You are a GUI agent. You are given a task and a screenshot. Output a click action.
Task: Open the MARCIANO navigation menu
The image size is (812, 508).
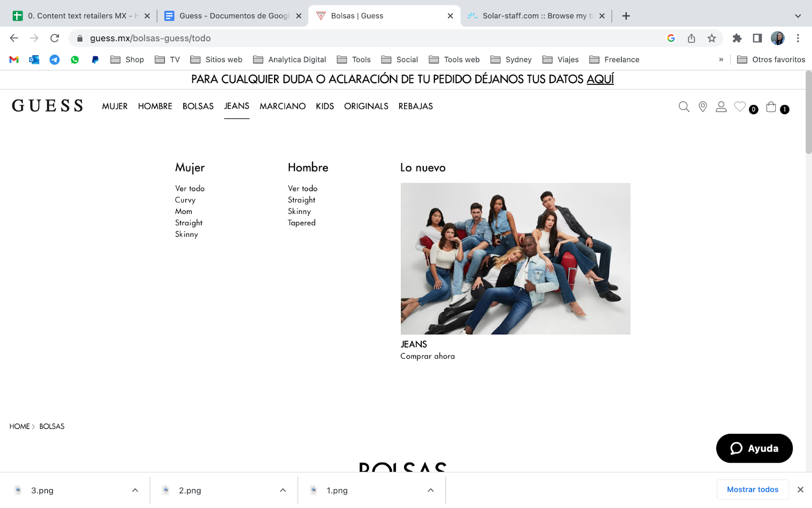283,106
